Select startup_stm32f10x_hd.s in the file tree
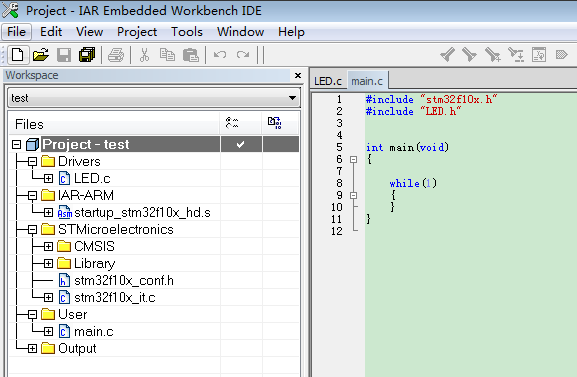577x377 pixels. [x=142, y=212]
